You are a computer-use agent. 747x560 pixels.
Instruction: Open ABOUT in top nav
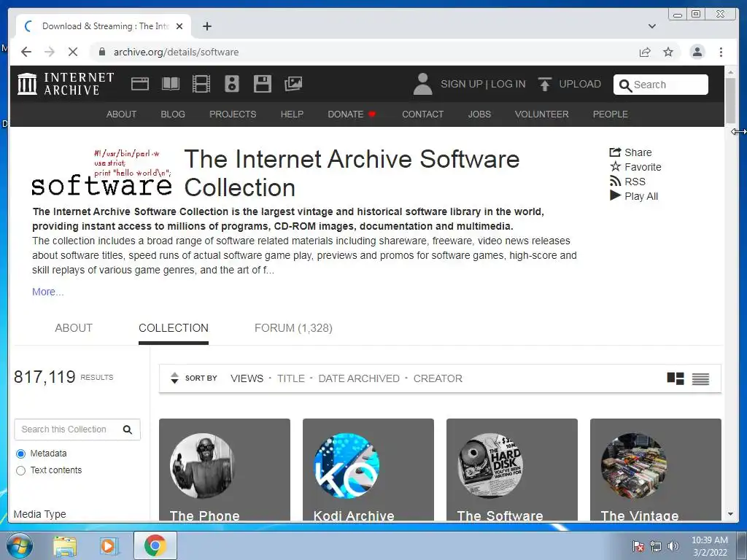point(122,114)
